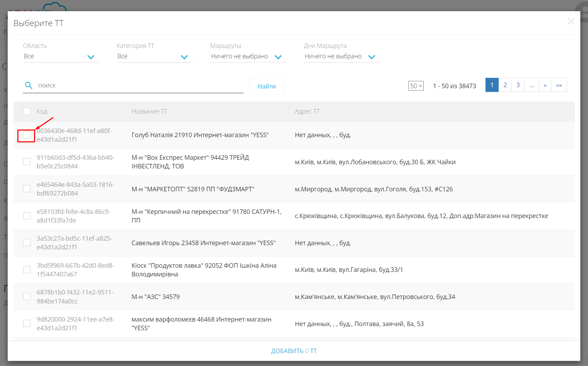Open the Категория ТТ dropdown
The image size is (588, 366).
155,57
